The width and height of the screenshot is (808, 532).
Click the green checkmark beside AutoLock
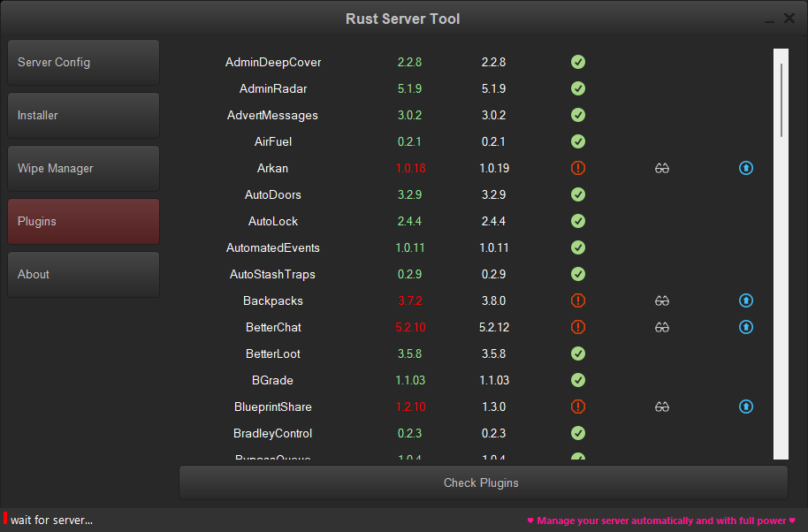click(x=578, y=221)
